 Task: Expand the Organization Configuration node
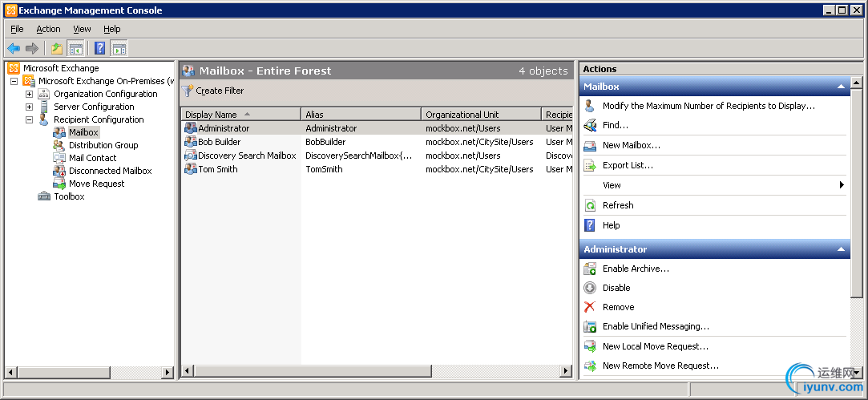(x=30, y=94)
